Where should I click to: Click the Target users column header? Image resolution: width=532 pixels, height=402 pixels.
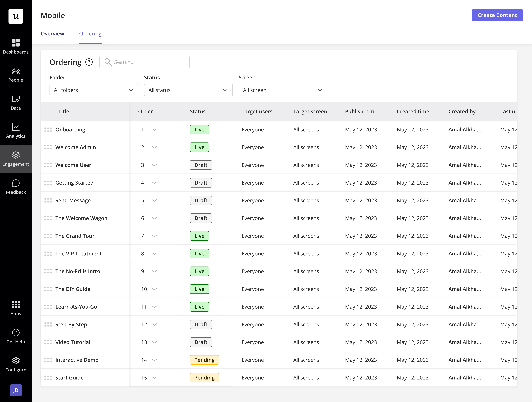click(x=257, y=111)
